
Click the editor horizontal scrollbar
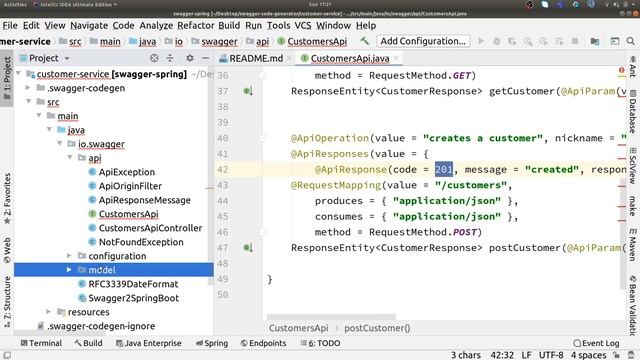point(331,317)
